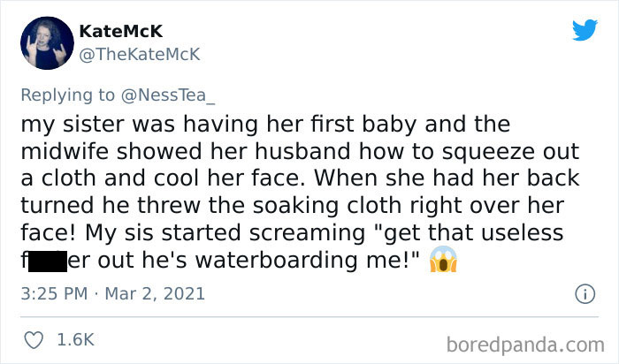Click the word "midwife" in the tweet
This screenshot has width=619, height=364.
pos(65,151)
